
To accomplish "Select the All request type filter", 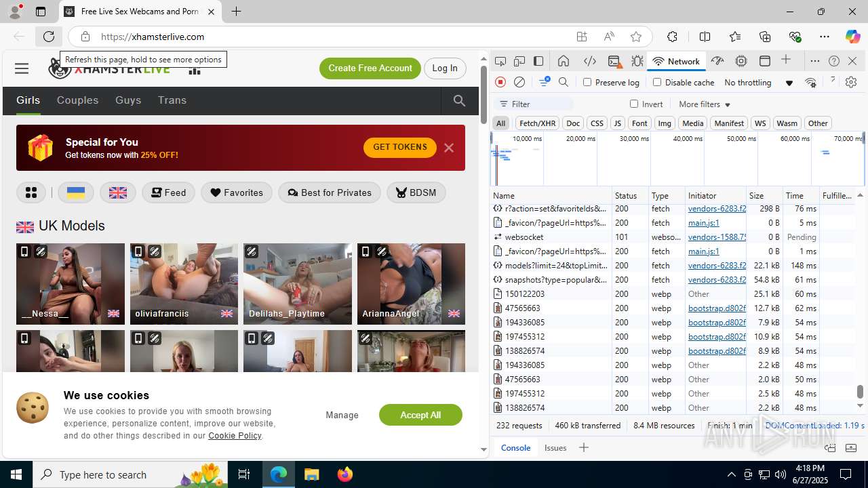I will pos(500,123).
